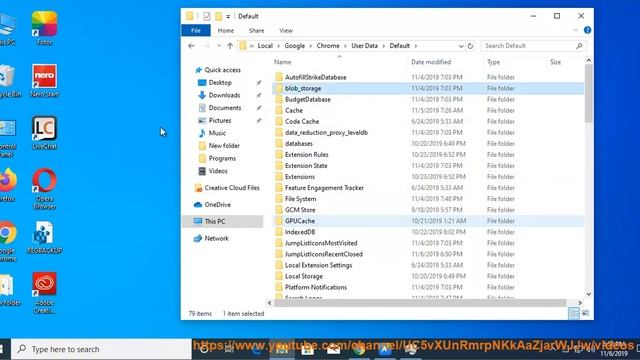Click the taskbar Type here to search box
Image resolution: width=640 pixels, height=360 pixels.
point(101,349)
